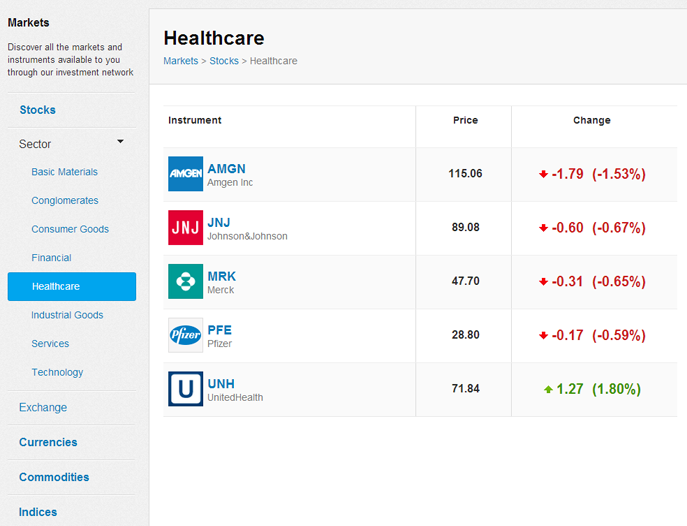This screenshot has width=687, height=526.
Task: Select the Services sector
Action: (x=50, y=344)
